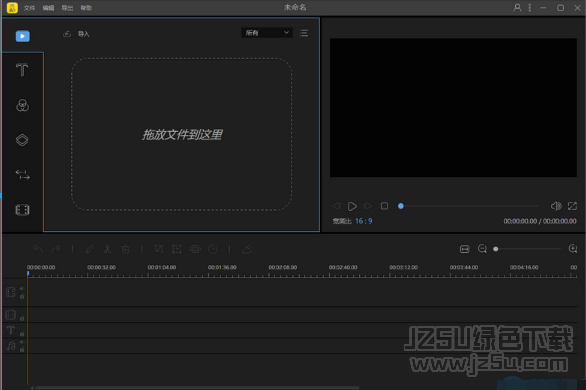Click the Zoom frame tool in the timeline toolbar
This screenshot has height=390, width=586.
pyautogui.click(x=176, y=249)
